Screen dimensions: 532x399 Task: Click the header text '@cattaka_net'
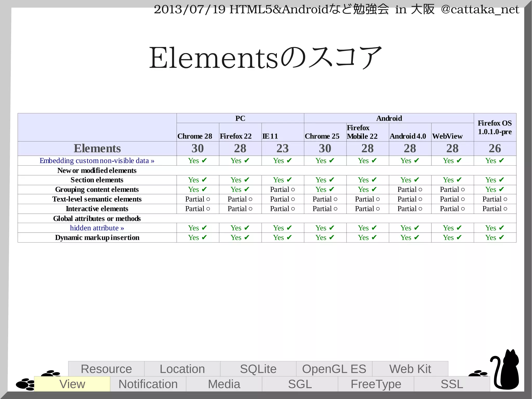coord(480,9)
